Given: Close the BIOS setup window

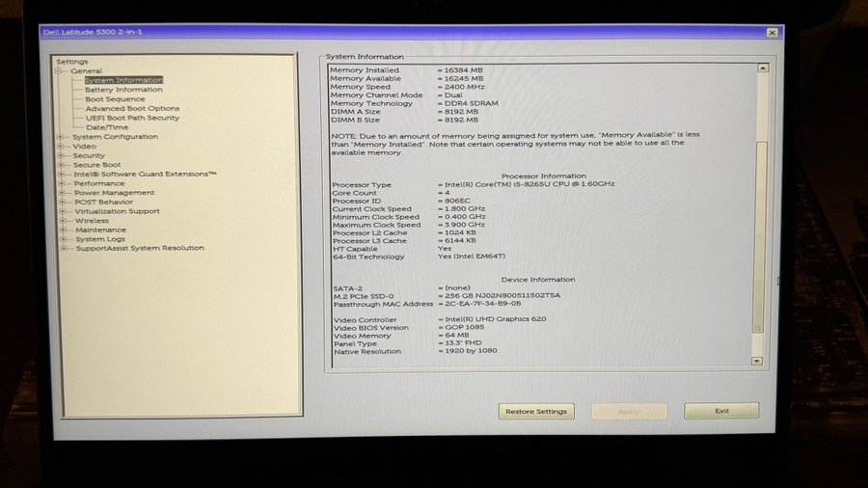Looking at the screenshot, I should 772,33.
